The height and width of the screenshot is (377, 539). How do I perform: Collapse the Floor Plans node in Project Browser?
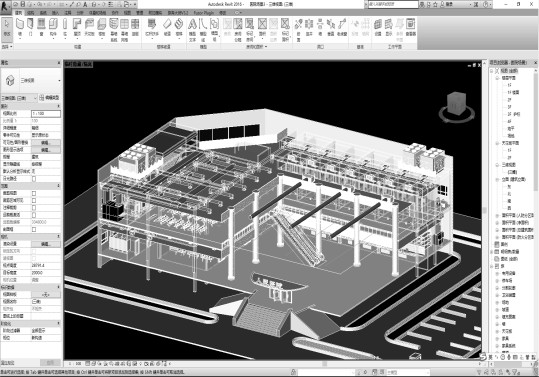pyautogui.click(x=497, y=78)
